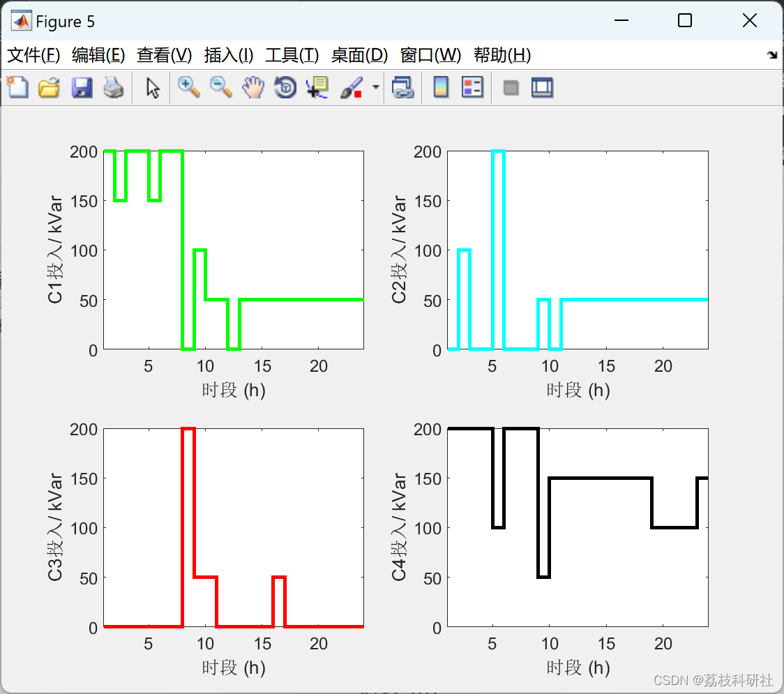Activate the Zoom Out magnifier tool
The height and width of the screenshot is (694, 784).
click(x=220, y=87)
